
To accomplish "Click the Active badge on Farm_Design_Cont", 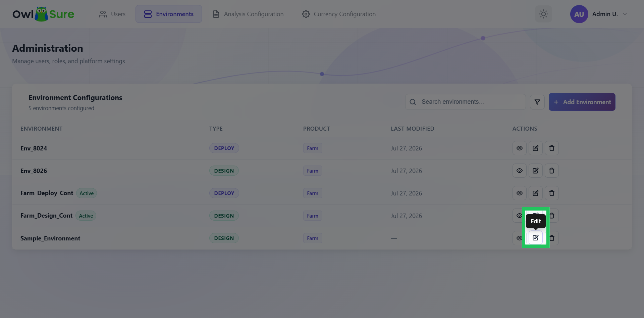I will click(x=86, y=216).
